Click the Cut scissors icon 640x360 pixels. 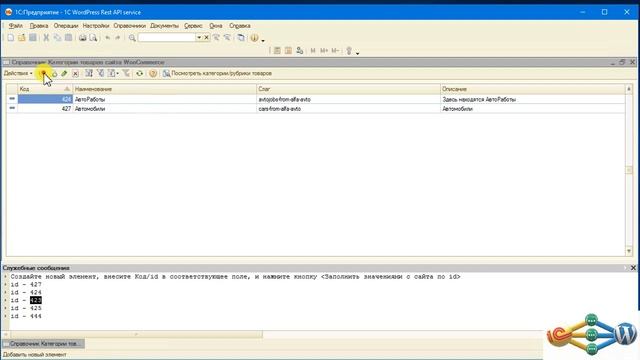46,38
